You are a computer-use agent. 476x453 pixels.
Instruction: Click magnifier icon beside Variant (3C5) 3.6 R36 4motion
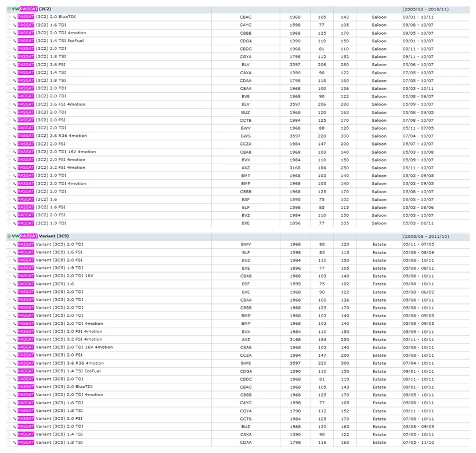coord(14,363)
